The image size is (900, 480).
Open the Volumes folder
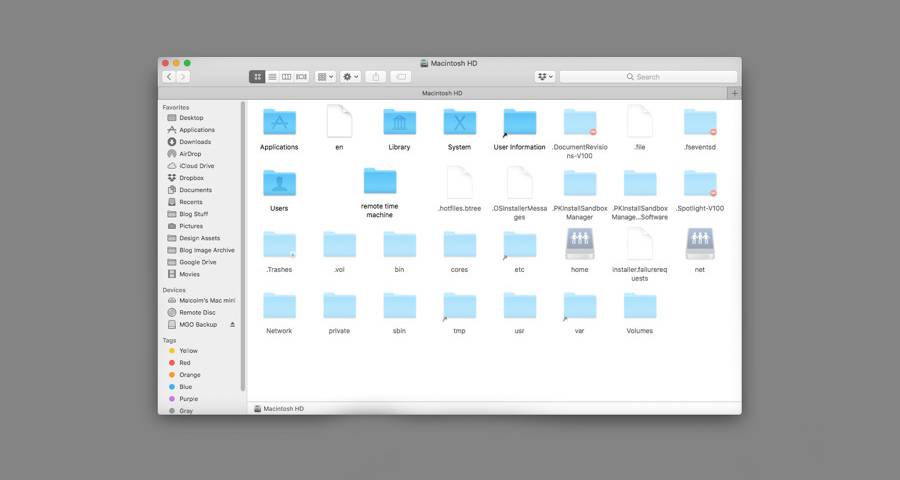(x=640, y=305)
